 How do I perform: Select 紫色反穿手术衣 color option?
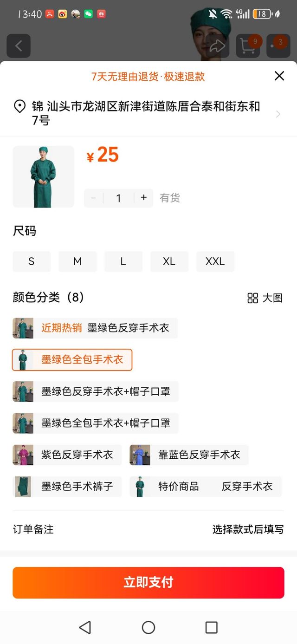67,455
